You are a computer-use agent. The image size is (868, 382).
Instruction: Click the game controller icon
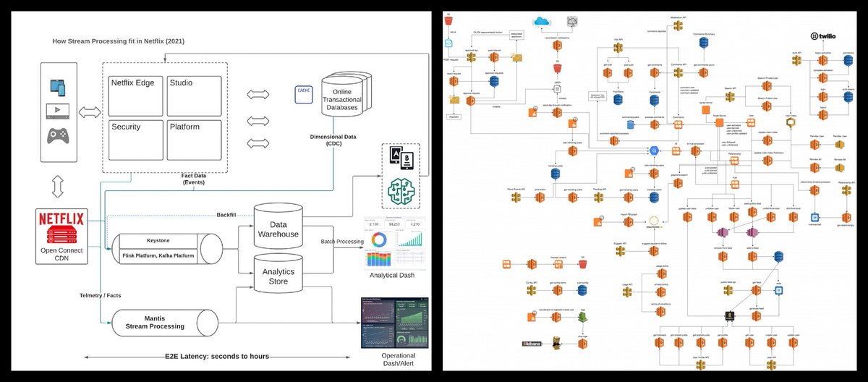pos(59,135)
